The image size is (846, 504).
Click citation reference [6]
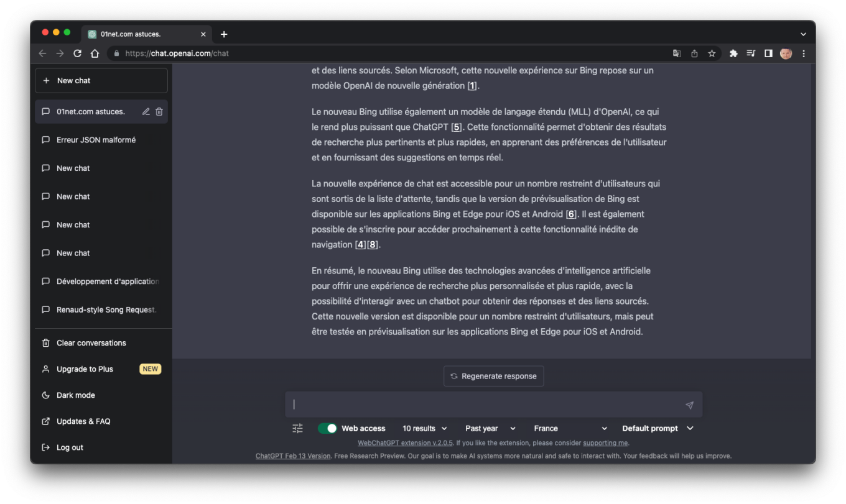click(571, 214)
